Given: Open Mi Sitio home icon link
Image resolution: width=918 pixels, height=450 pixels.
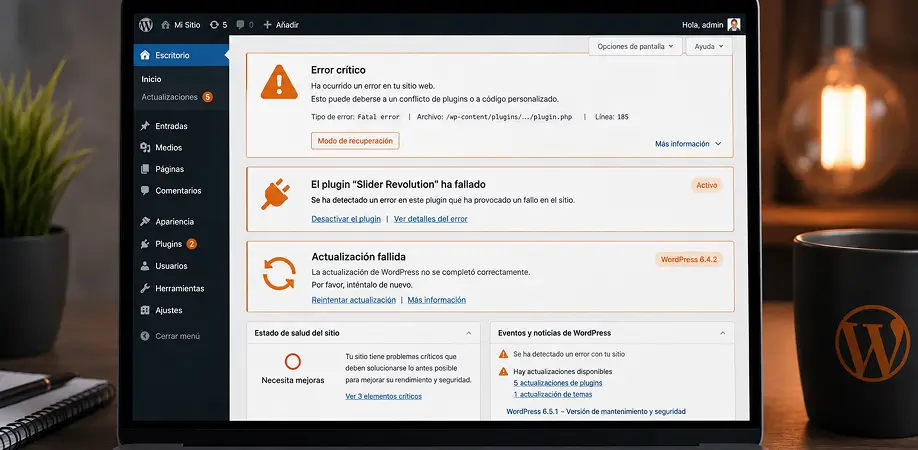Looking at the screenshot, I should (x=166, y=25).
